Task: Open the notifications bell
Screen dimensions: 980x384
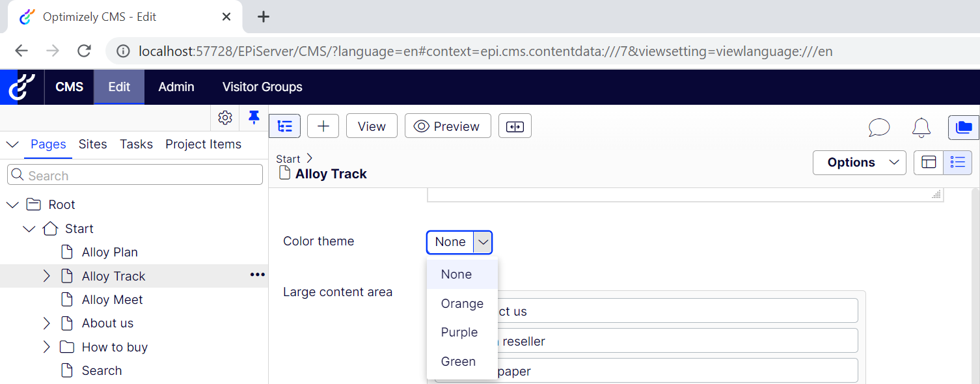Action: tap(921, 127)
